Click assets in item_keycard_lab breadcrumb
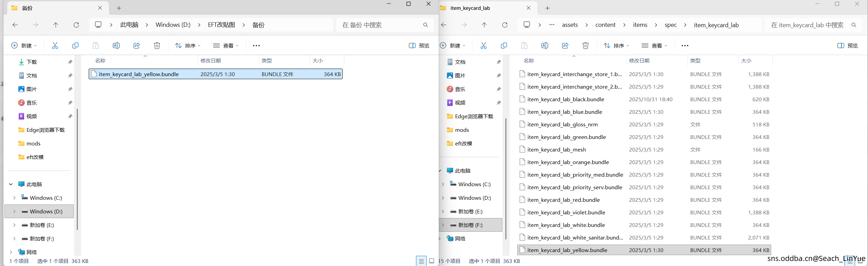 [570, 25]
